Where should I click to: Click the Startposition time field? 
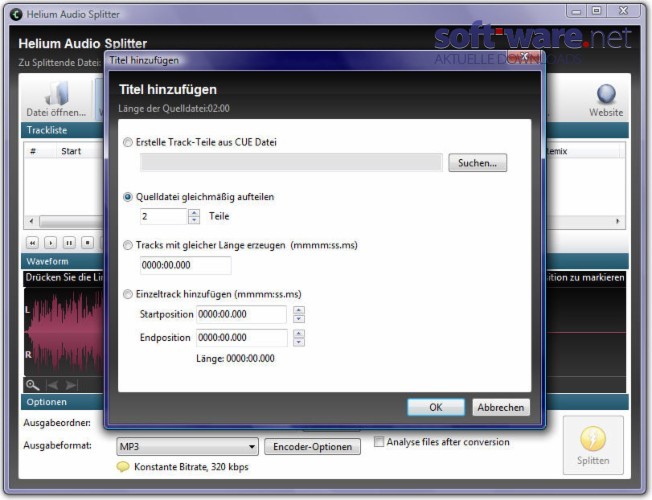pos(241,314)
